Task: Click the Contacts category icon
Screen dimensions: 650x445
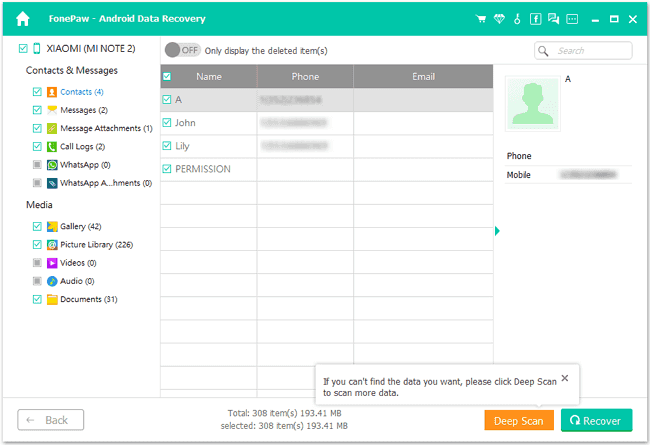Action: tap(52, 92)
